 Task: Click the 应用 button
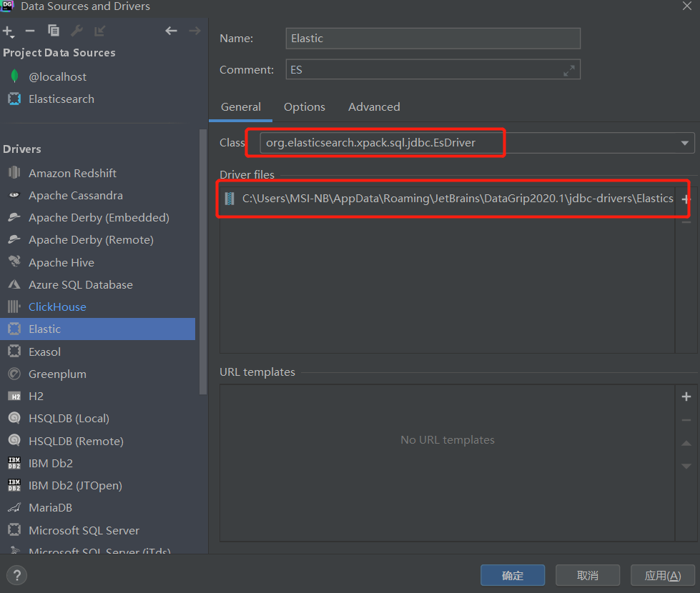(661, 574)
